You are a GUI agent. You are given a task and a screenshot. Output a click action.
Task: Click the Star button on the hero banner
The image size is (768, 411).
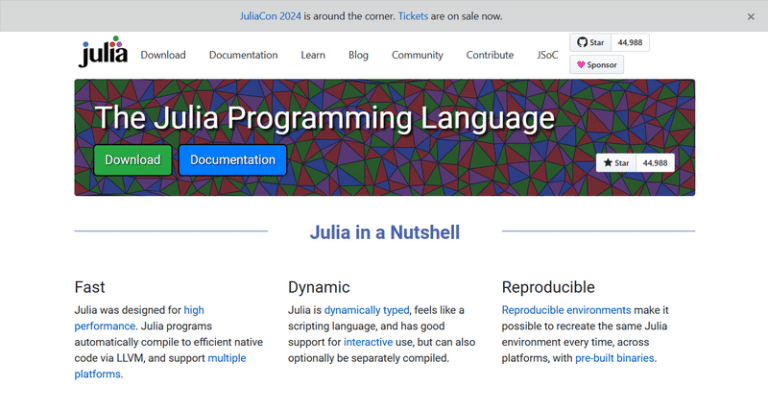click(616, 163)
